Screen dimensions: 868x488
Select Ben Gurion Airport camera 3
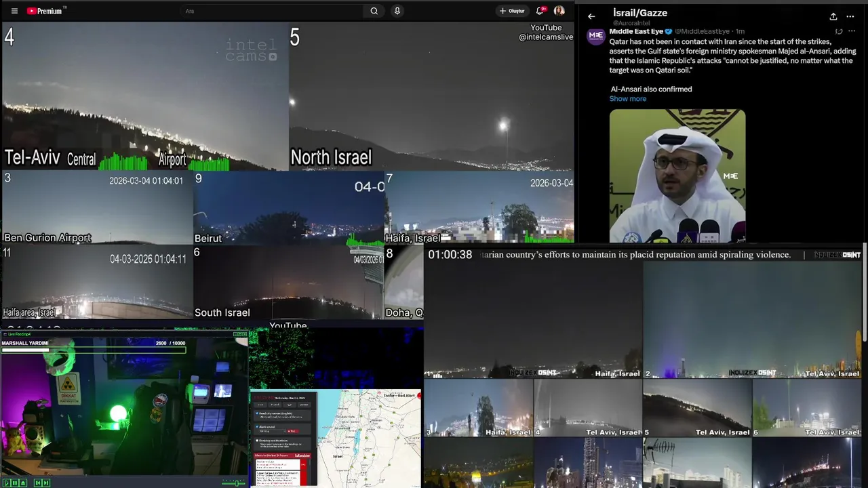coord(97,207)
